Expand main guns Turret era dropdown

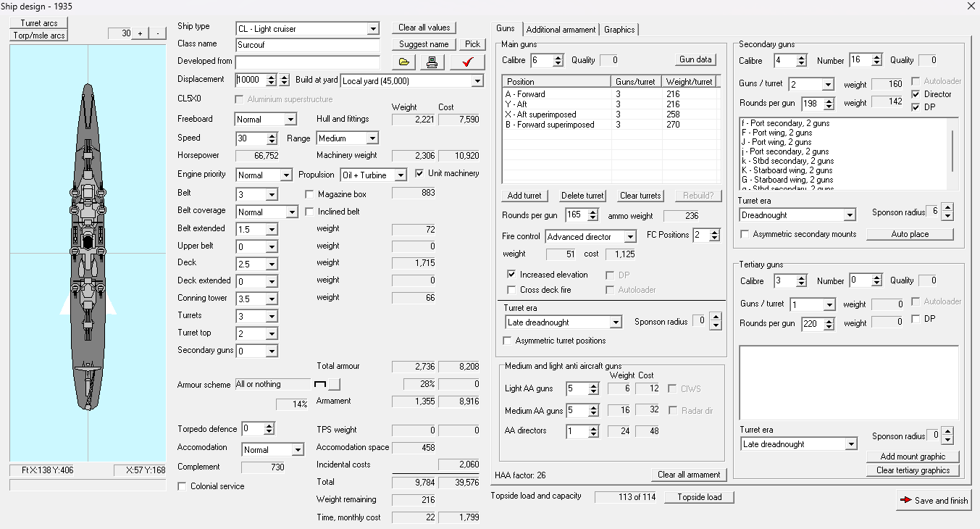[x=616, y=322]
